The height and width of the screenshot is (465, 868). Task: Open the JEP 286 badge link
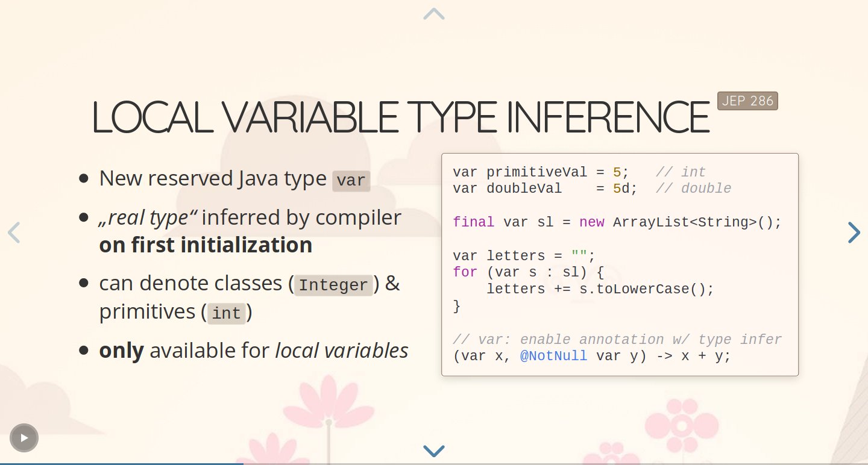tap(747, 101)
